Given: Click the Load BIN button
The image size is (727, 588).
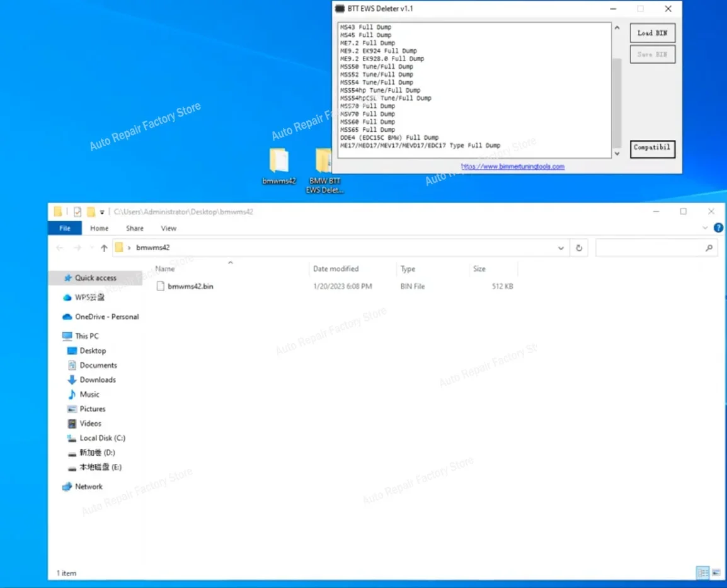Looking at the screenshot, I should click(652, 33).
